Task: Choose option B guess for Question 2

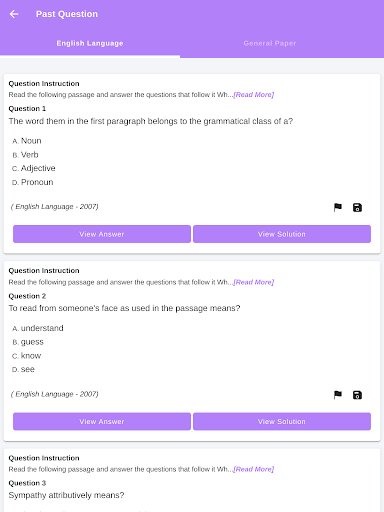Action: click(28, 342)
